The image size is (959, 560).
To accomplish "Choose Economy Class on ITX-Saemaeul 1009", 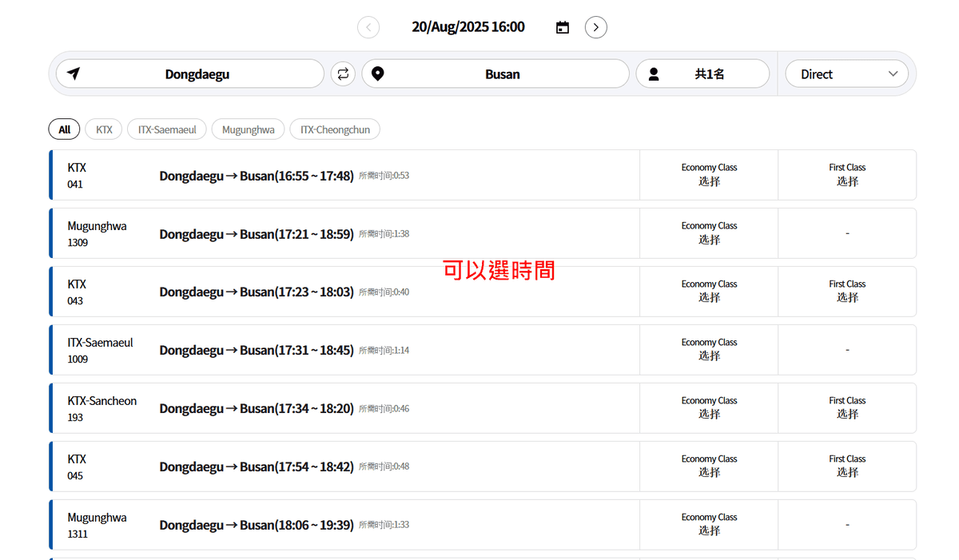I will click(709, 350).
